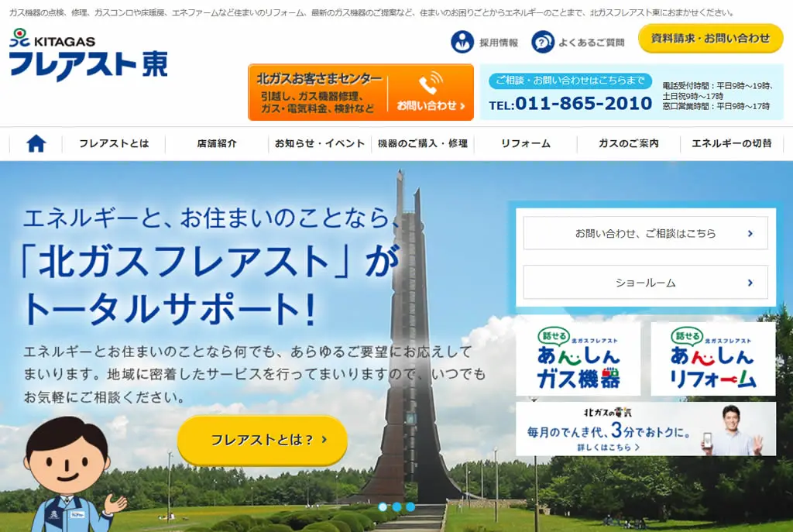Image resolution: width=793 pixels, height=532 pixels.
Task: Click the phone icon in orange banner
Action: tap(431, 83)
